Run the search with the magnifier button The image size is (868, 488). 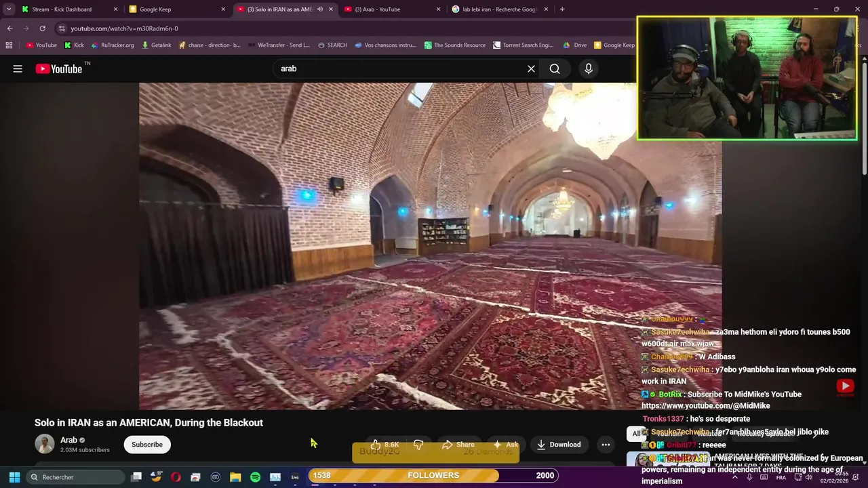[555, 68]
